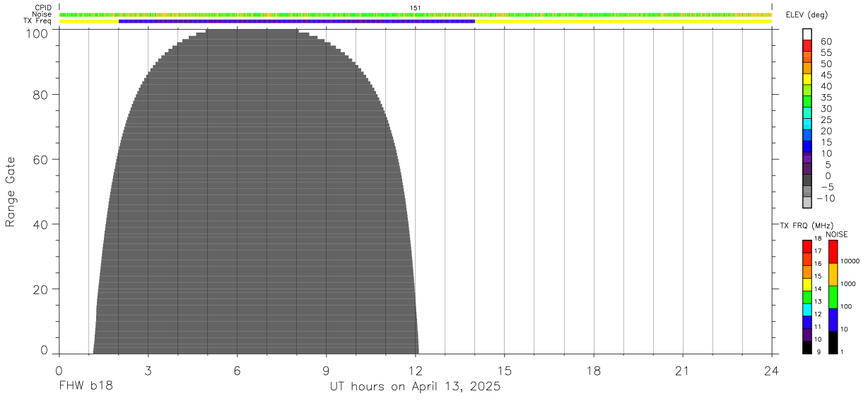Pick the white top swatch of the ELEV colorbar
Viewport: 868px width, 401px height.
pyautogui.click(x=807, y=34)
